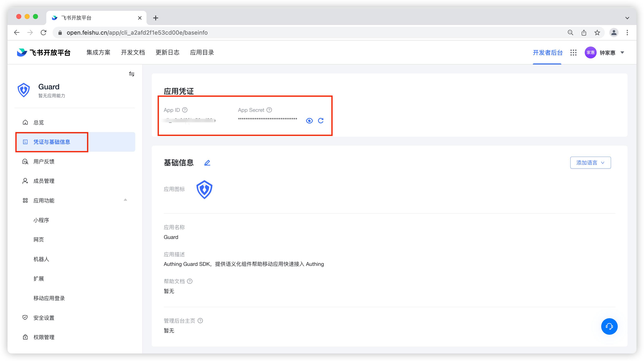Open 用户反馈 in the sidebar
This screenshot has width=644, height=361.
(75, 162)
